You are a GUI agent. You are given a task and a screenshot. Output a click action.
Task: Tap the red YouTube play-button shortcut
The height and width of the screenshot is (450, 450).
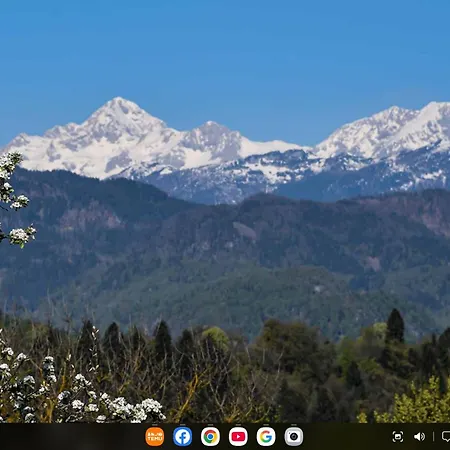click(x=238, y=436)
